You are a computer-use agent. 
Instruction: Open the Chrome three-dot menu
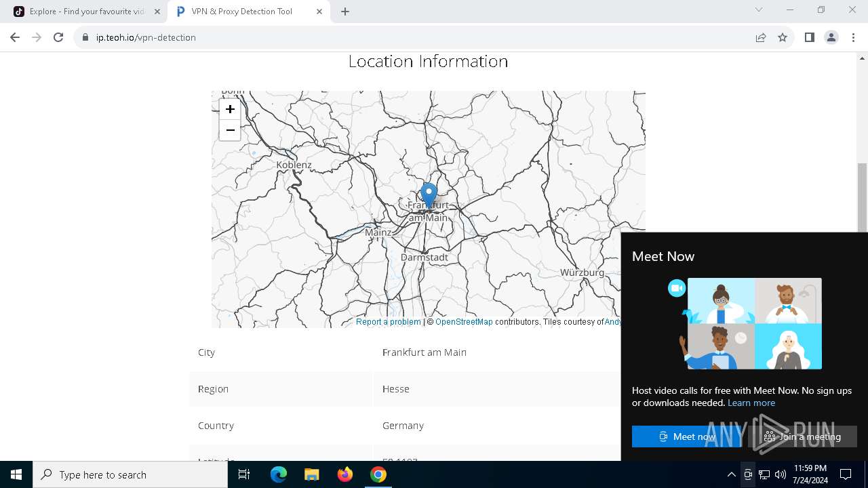click(853, 37)
